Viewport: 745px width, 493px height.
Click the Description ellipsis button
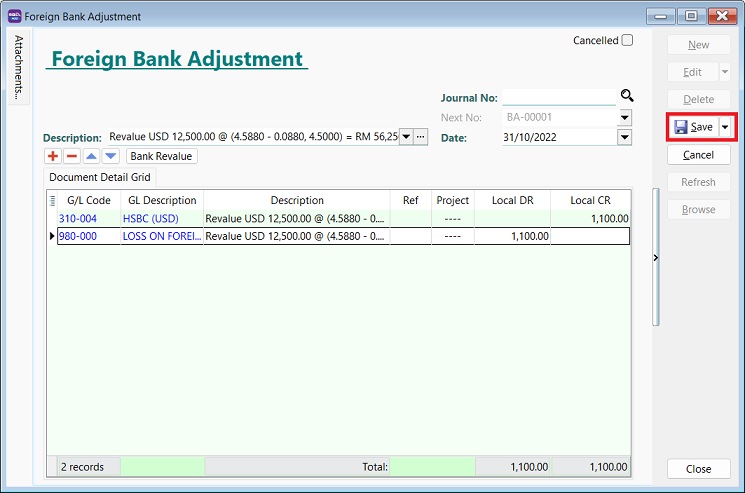coord(421,137)
